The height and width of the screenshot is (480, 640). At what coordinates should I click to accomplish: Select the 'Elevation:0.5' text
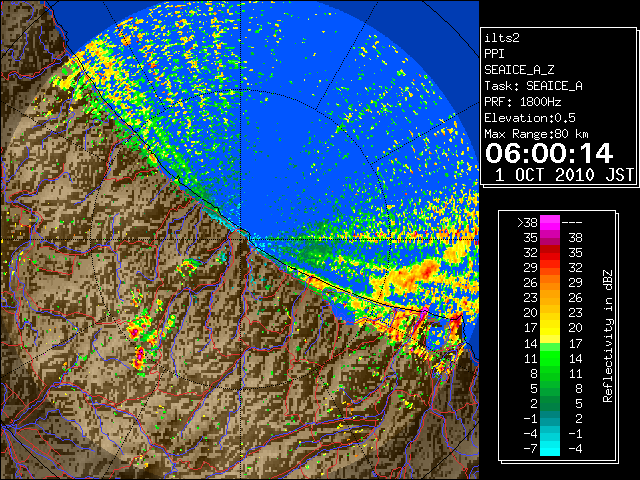(x=530, y=118)
